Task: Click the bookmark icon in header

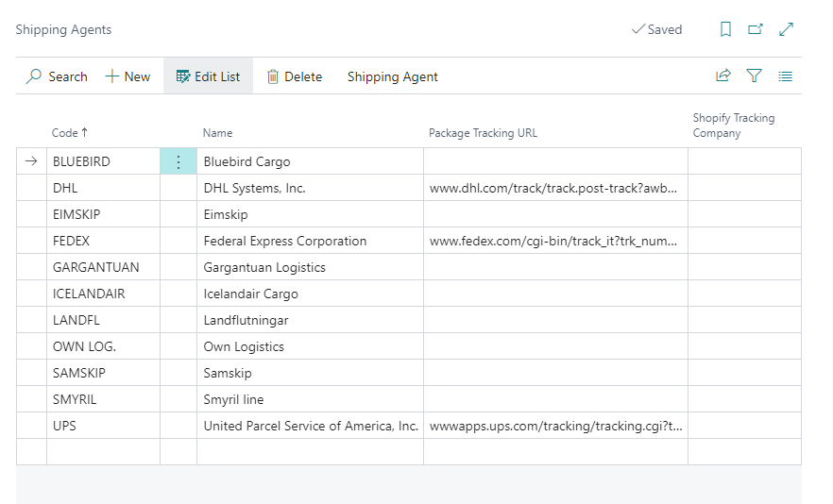Action: tap(725, 29)
